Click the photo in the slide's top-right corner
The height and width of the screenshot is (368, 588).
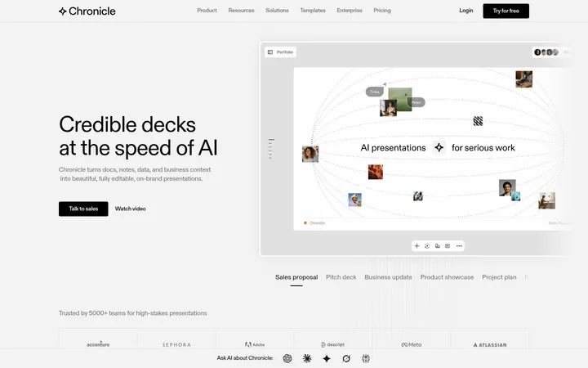(x=523, y=79)
